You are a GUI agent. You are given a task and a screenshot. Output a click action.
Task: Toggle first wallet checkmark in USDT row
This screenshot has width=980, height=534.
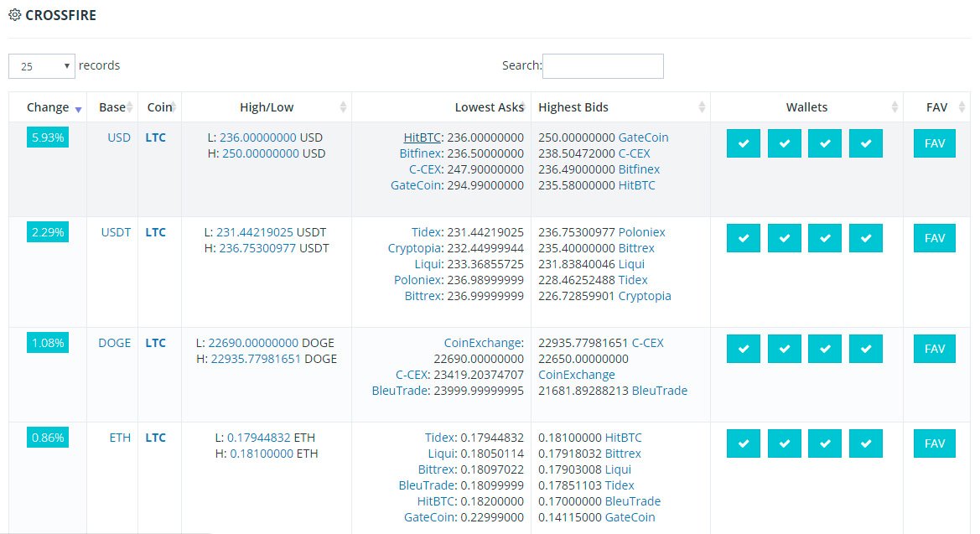click(744, 238)
